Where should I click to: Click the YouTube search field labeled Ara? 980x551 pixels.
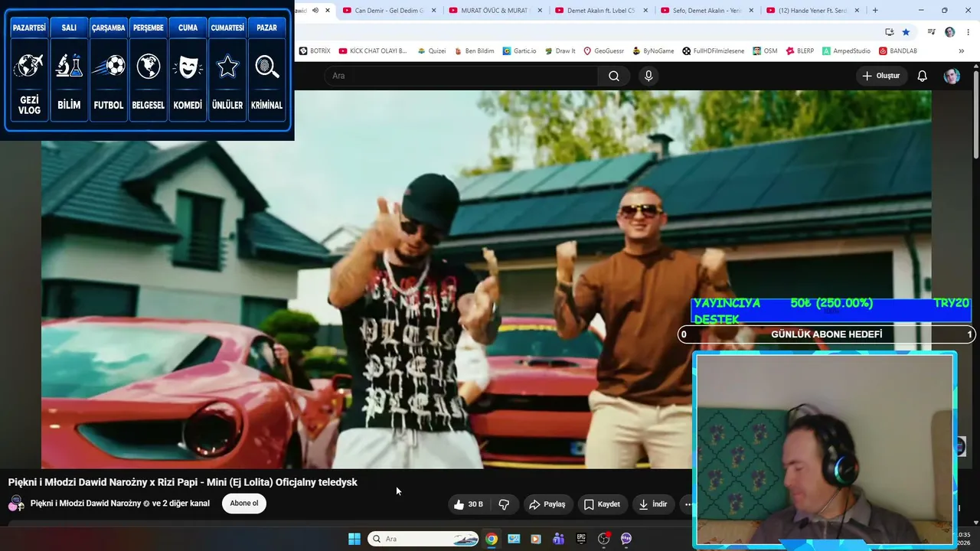pos(461,76)
